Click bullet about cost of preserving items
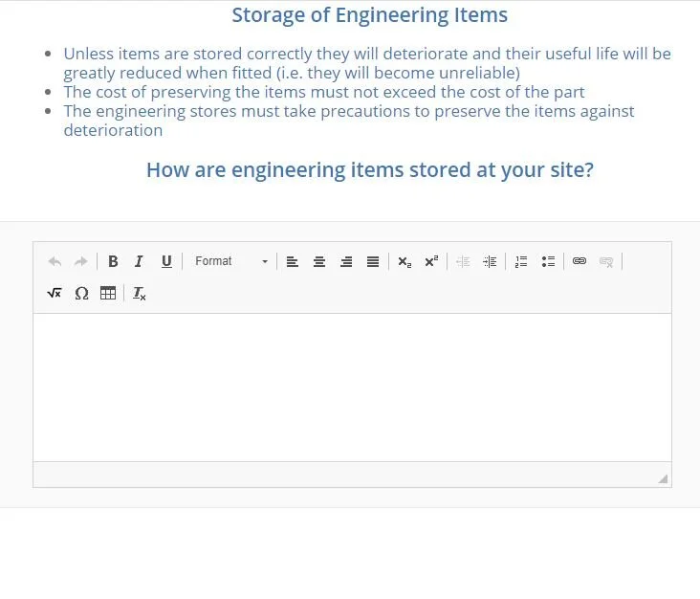The image size is (700, 599). click(x=324, y=92)
